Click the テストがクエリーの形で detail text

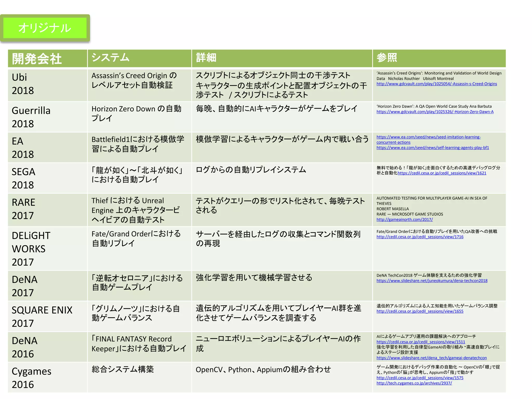click(x=280, y=205)
